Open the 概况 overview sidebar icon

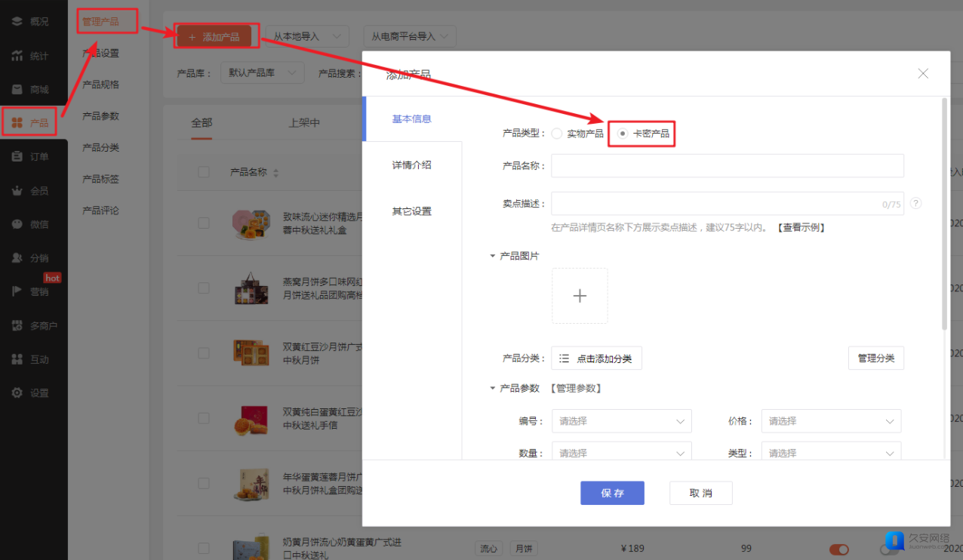point(17,21)
